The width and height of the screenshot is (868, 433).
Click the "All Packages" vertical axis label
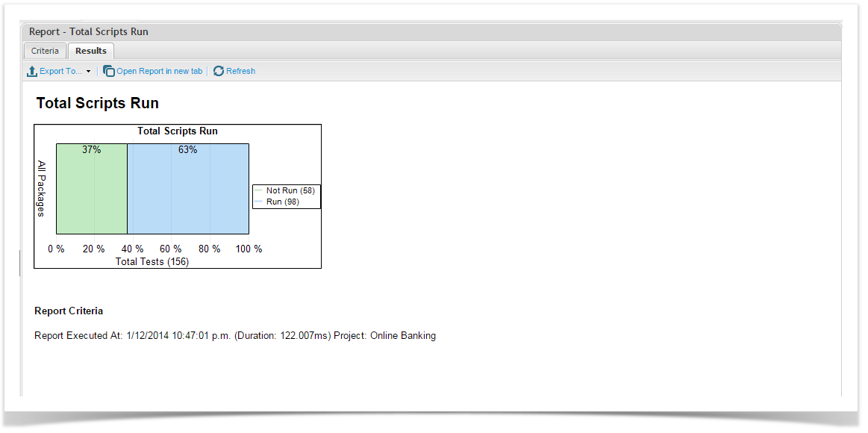coord(43,189)
